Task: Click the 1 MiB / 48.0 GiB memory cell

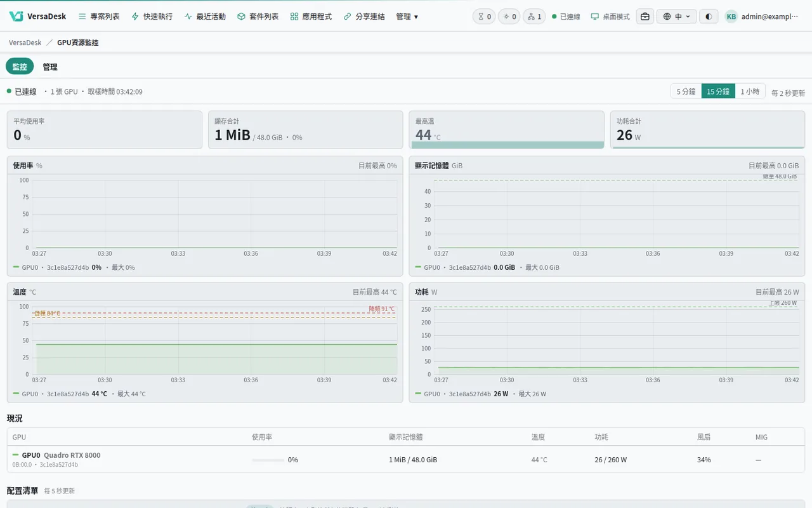Action: 413,460
